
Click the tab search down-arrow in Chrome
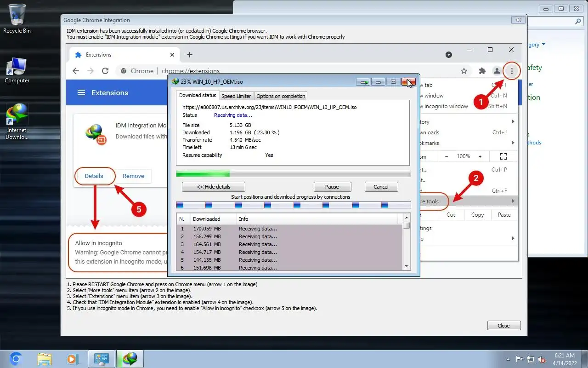449,55
